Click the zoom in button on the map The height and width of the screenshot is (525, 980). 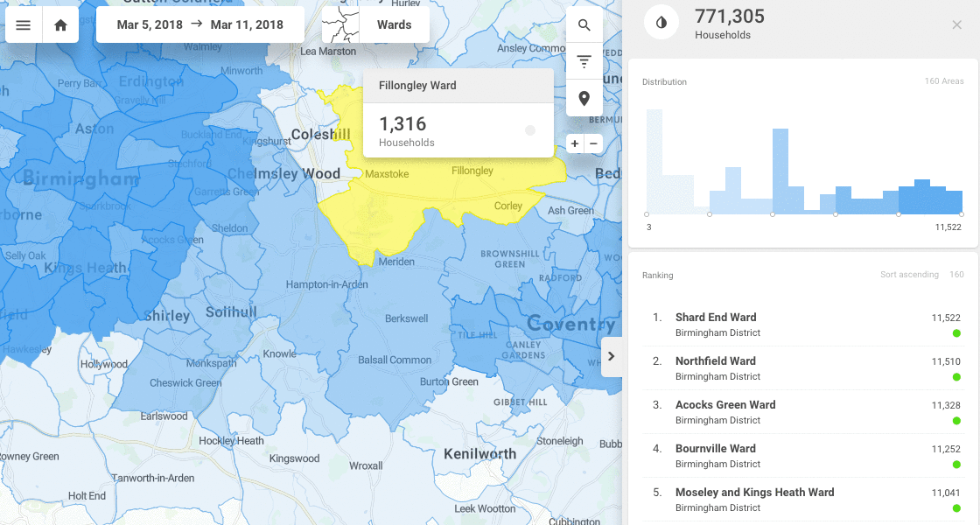(574, 143)
